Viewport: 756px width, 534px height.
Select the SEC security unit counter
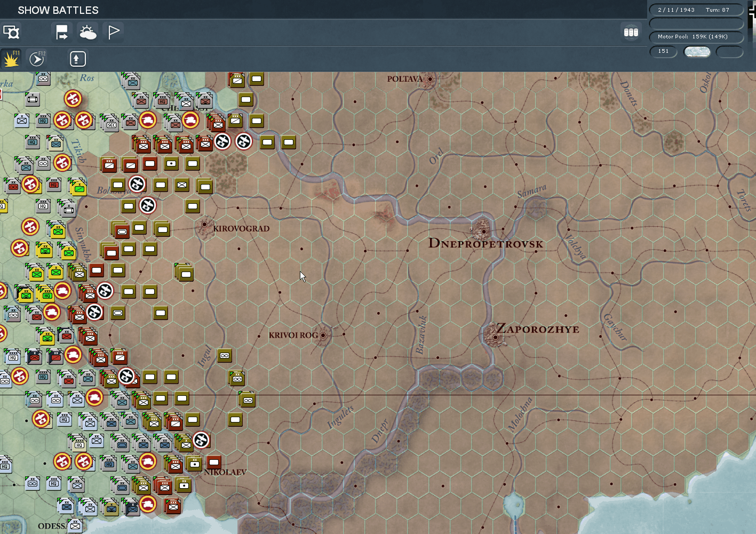[x=111, y=124]
